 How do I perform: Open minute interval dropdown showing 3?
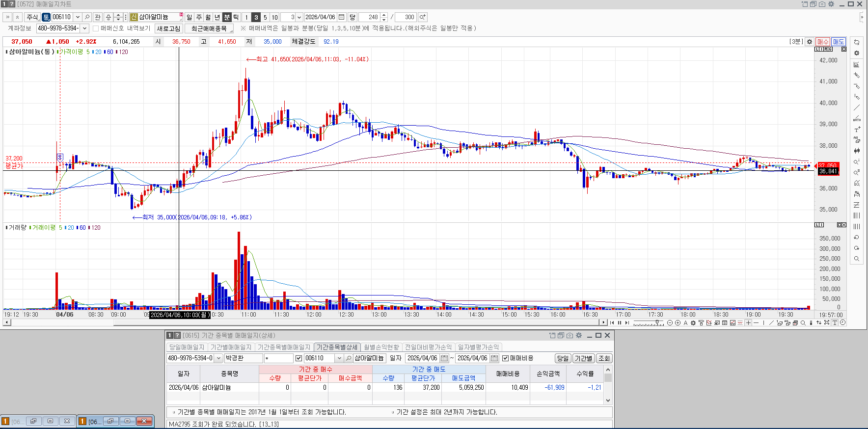click(299, 17)
